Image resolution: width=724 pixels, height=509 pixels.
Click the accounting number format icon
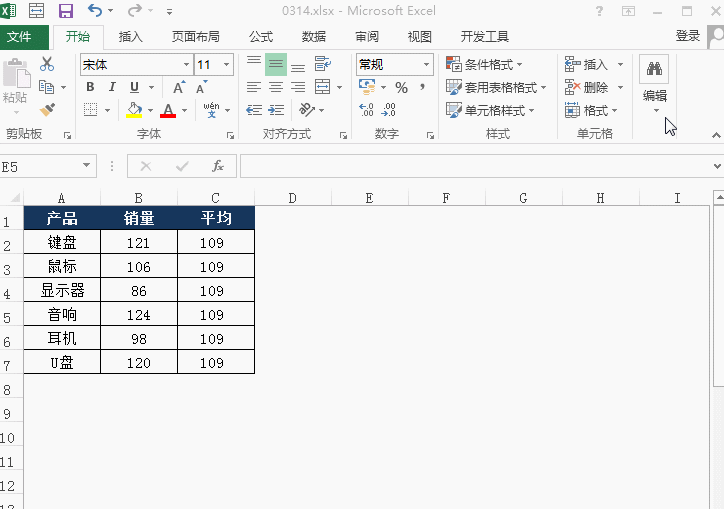tap(367, 86)
